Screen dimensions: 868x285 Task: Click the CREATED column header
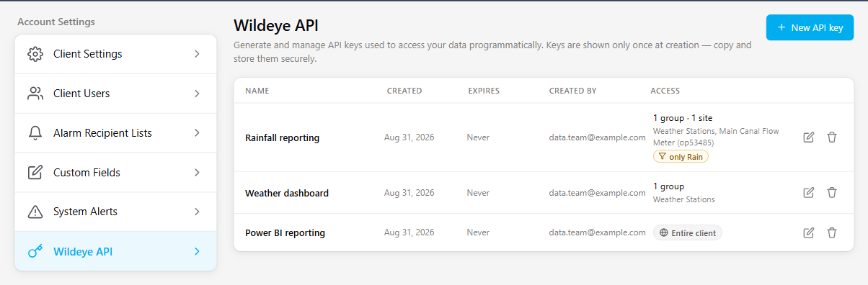pos(404,91)
